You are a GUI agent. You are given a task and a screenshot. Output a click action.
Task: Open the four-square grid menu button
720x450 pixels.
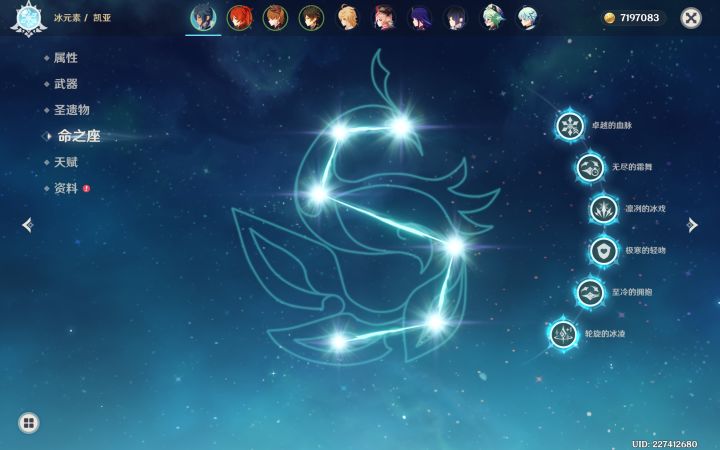[28, 423]
